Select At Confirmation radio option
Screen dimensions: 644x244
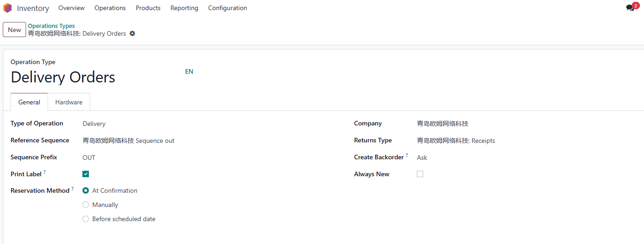86,190
